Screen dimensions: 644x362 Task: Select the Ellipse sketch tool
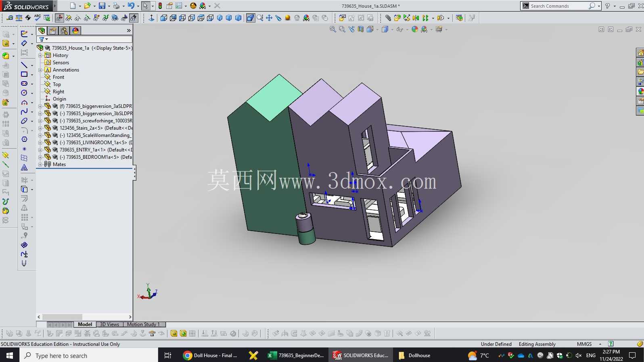click(24, 121)
